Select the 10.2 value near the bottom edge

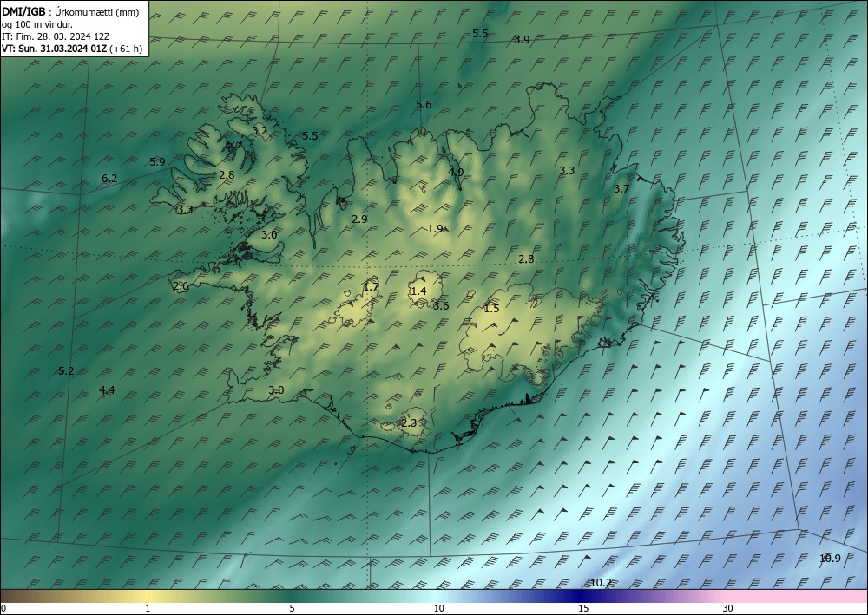(x=601, y=582)
